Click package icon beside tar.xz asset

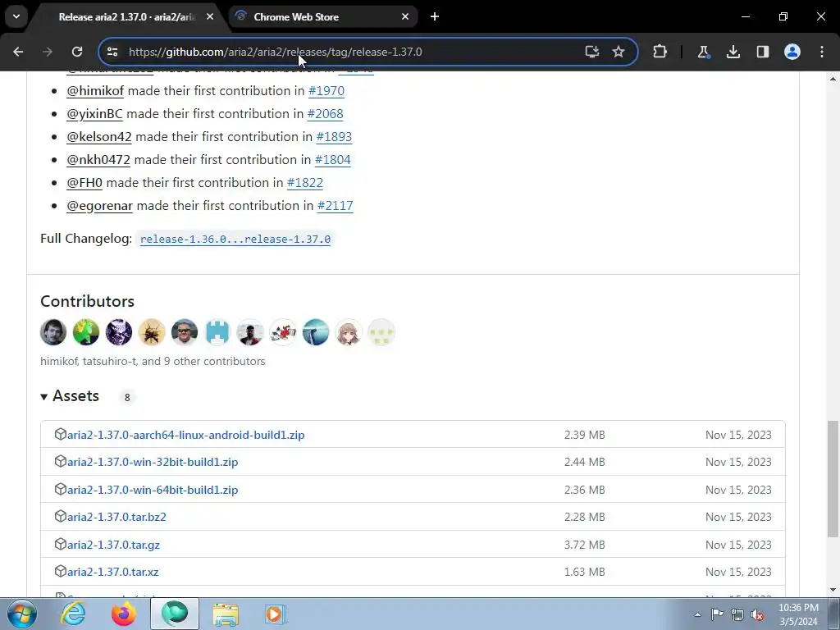61,572
